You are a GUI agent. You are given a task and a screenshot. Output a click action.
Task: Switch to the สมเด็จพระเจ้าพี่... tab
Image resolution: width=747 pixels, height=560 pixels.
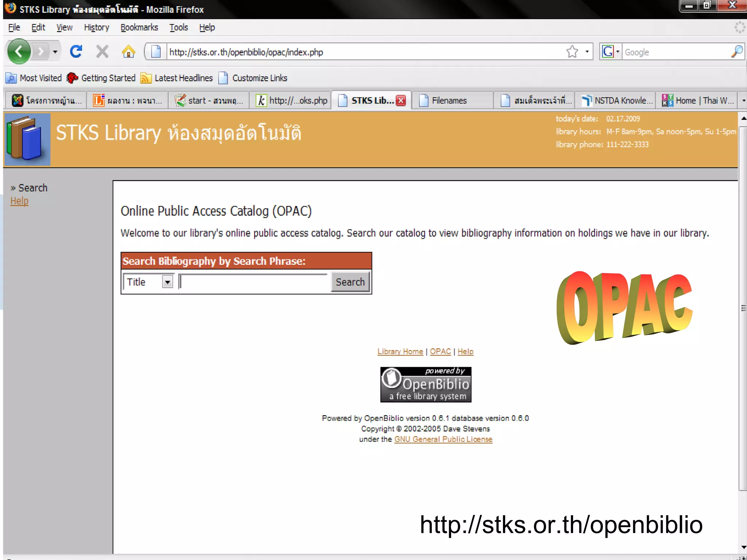click(534, 100)
